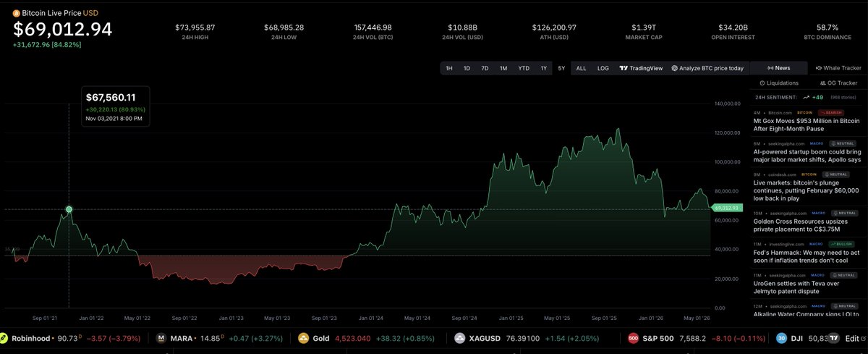This screenshot has width=868, height=354.
Task: Click the 24H VOL (BTC) value 157,446.98
Action: coord(372,28)
